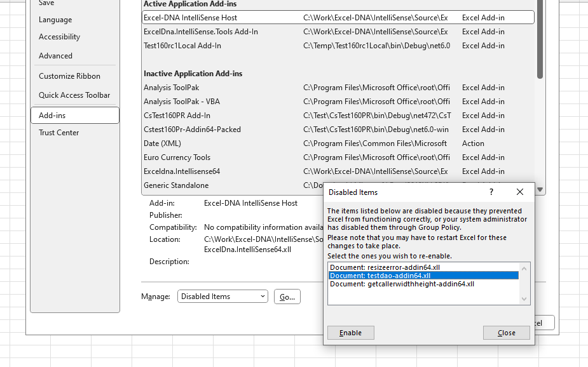Click the Active Application Add-ins heading
This screenshot has width=588, height=367.
click(190, 4)
